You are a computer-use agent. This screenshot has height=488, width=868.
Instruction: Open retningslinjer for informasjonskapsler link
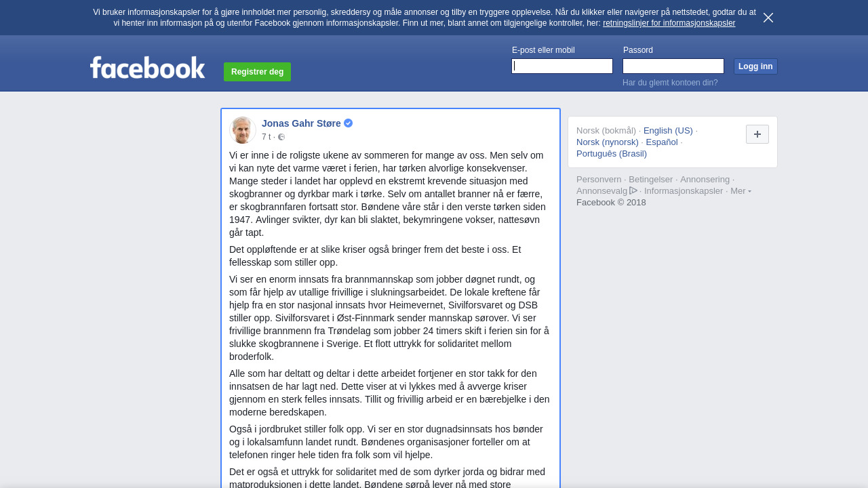tap(669, 23)
